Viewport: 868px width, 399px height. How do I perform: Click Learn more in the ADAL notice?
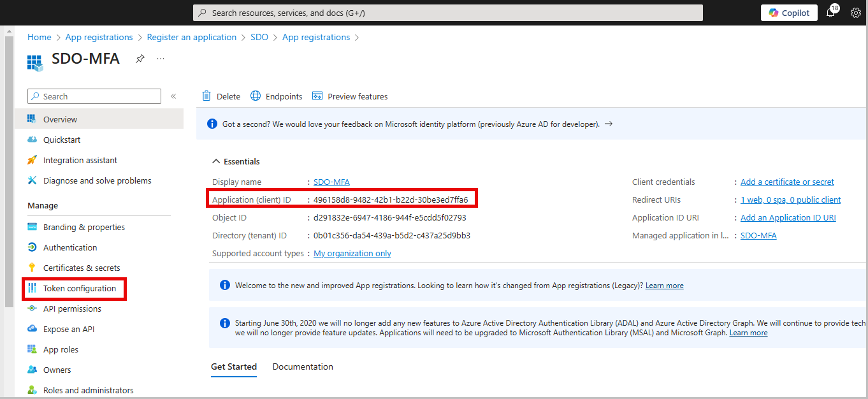(748, 333)
